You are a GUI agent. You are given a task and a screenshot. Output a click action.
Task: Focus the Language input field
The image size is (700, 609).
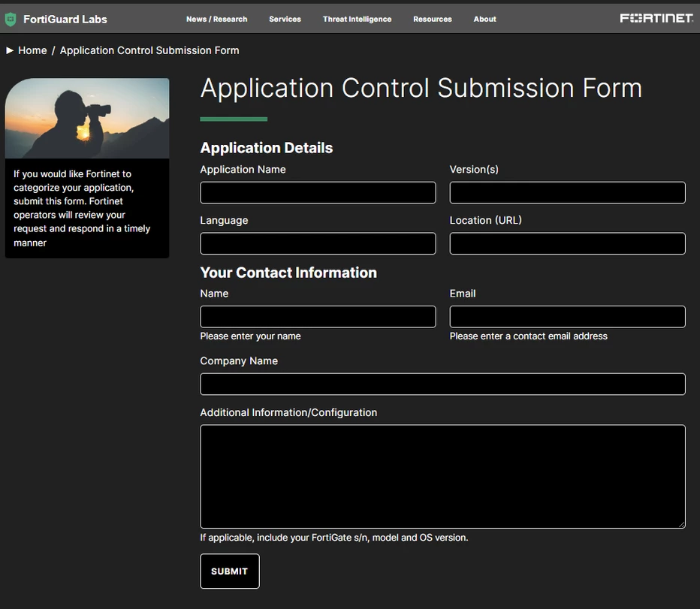pyautogui.click(x=318, y=243)
